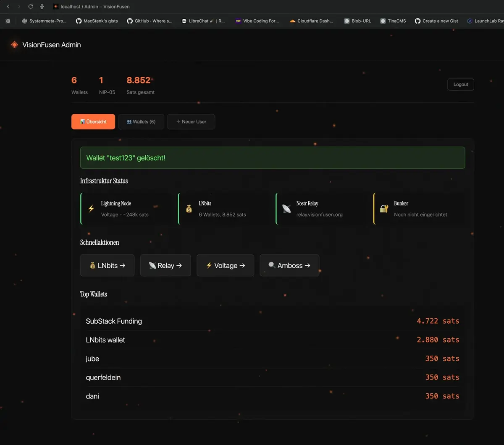Click the microphone icon in browser toolbar
The image size is (504, 445).
tap(42, 7)
